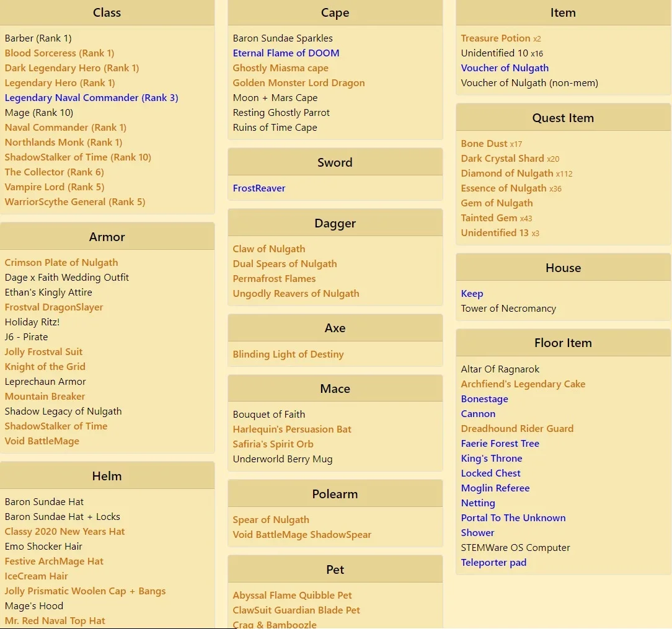The width and height of the screenshot is (672, 629).
Task: Open Jolly Prismatic Woolen Cap + Bangs
Action: (x=86, y=591)
